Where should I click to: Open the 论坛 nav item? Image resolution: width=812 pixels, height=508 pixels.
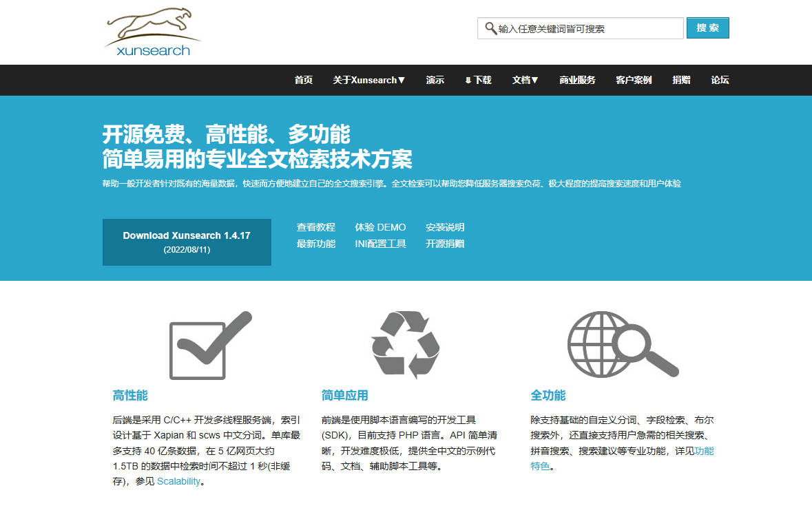[720, 80]
